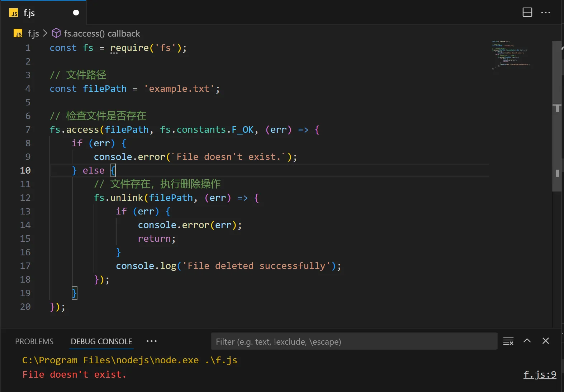This screenshot has height=392, width=564.
Task: Click the cube symbol icon in the breadcrumb
Action: [x=56, y=33]
